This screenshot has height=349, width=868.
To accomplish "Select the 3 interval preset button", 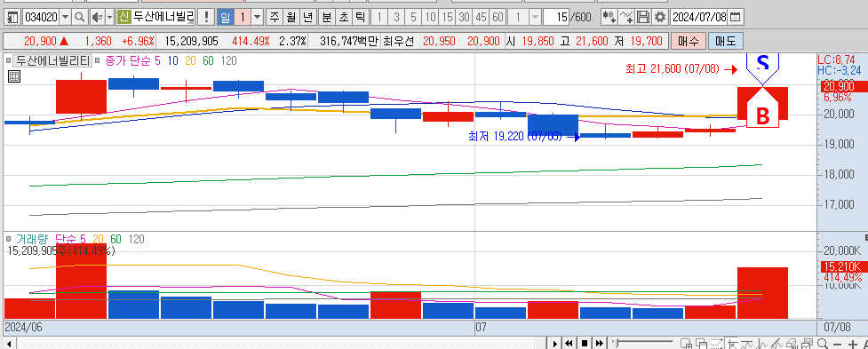I will (x=396, y=17).
